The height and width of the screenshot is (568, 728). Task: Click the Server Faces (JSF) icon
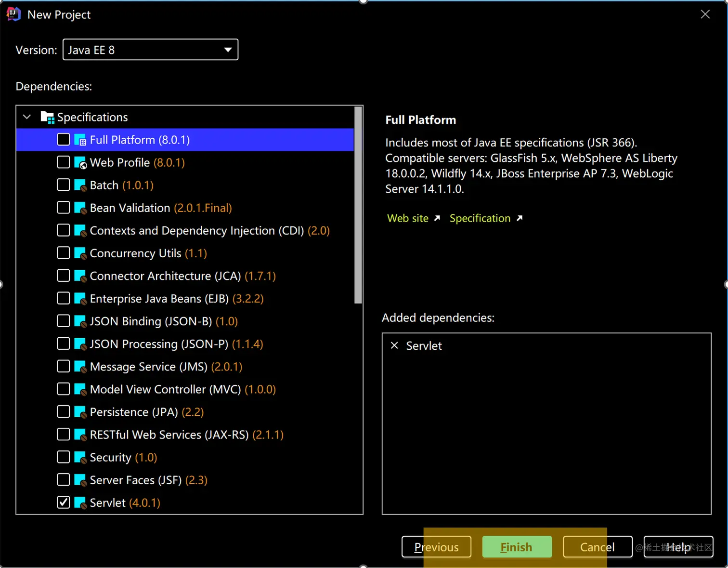tap(80, 479)
